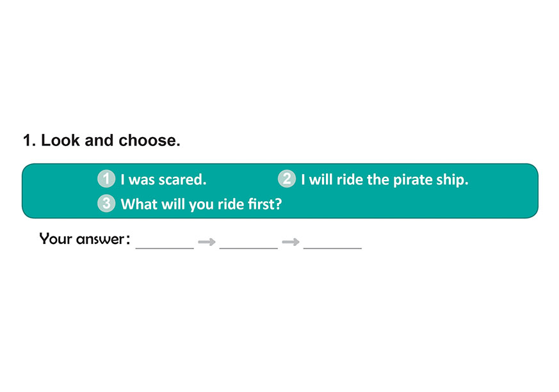Screen dimensions: 559x392
Task: Click the number 1 circle badge
Action: click(x=106, y=179)
